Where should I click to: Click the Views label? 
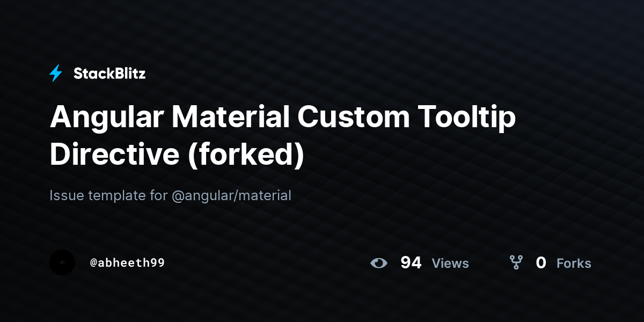click(x=450, y=263)
